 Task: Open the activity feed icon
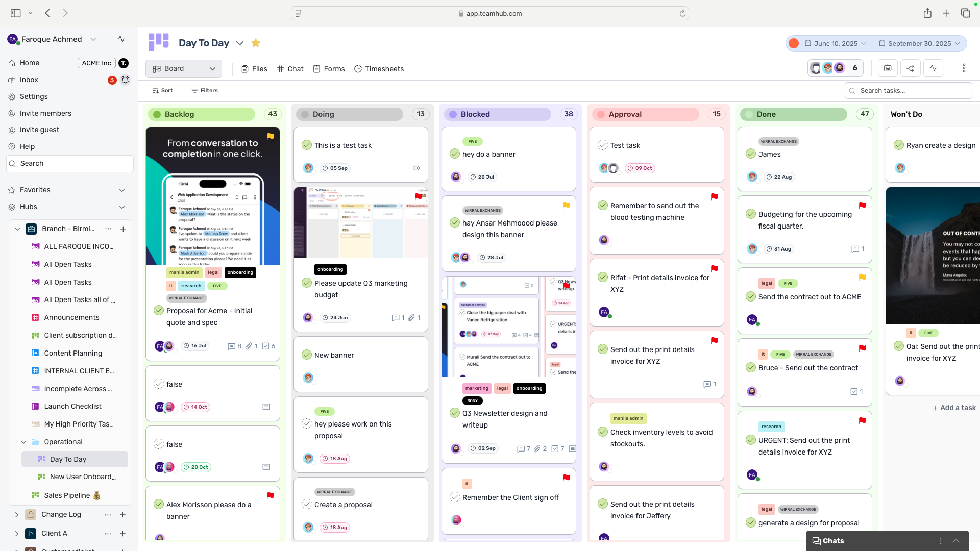tap(934, 68)
